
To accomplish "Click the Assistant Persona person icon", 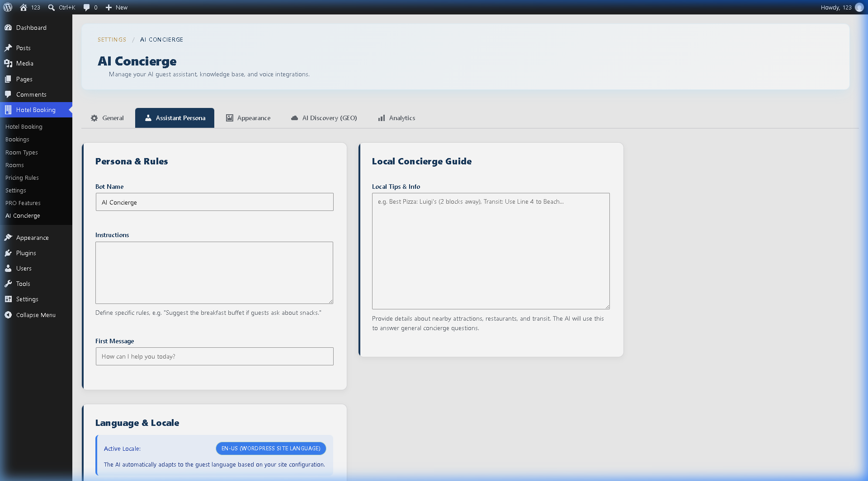I will coord(148,118).
